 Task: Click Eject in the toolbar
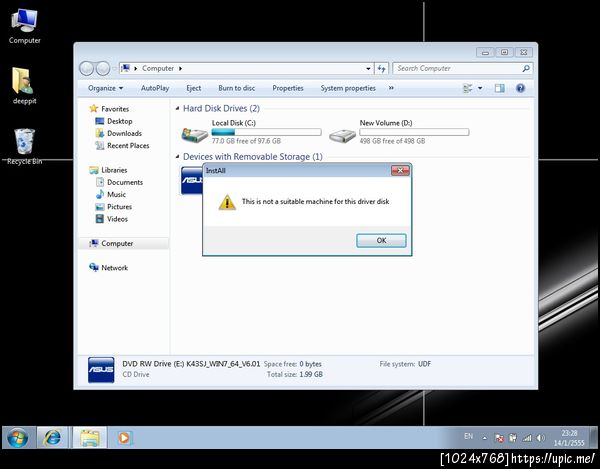(194, 88)
